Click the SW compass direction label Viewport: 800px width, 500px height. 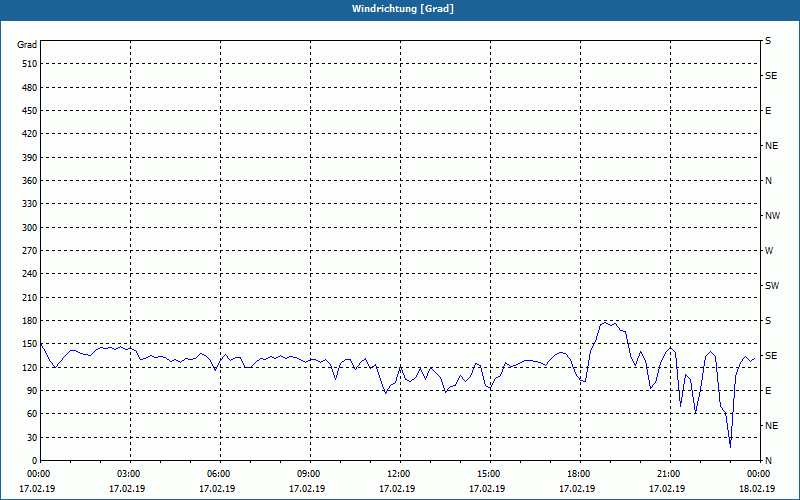(772, 286)
